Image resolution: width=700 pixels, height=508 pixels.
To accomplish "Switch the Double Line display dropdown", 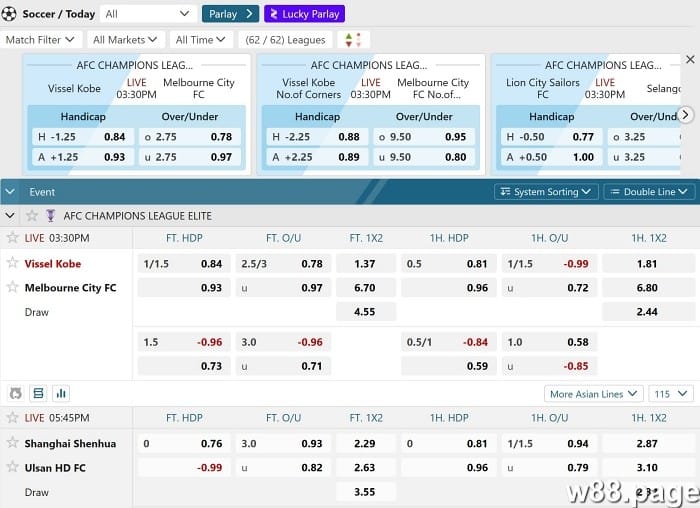I will [649, 192].
